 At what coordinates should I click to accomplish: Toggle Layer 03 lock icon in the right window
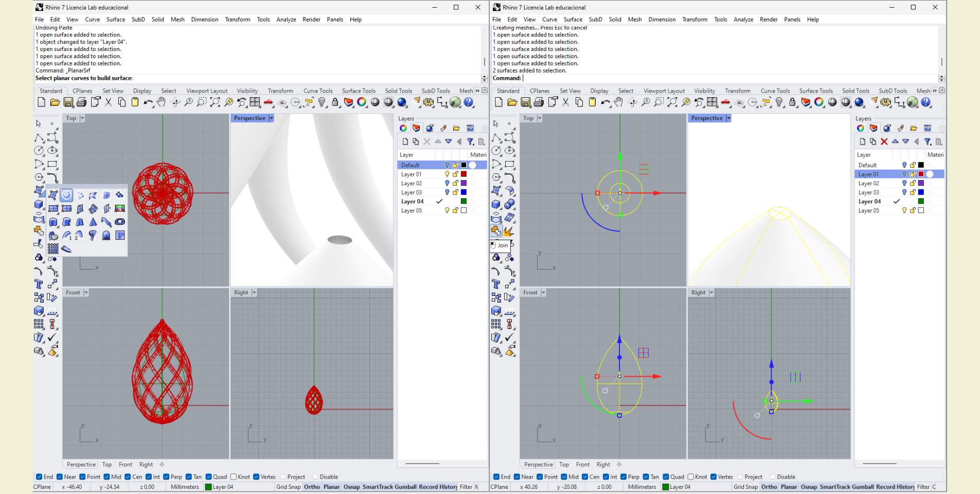pyautogui.click(x=913, y=192)
